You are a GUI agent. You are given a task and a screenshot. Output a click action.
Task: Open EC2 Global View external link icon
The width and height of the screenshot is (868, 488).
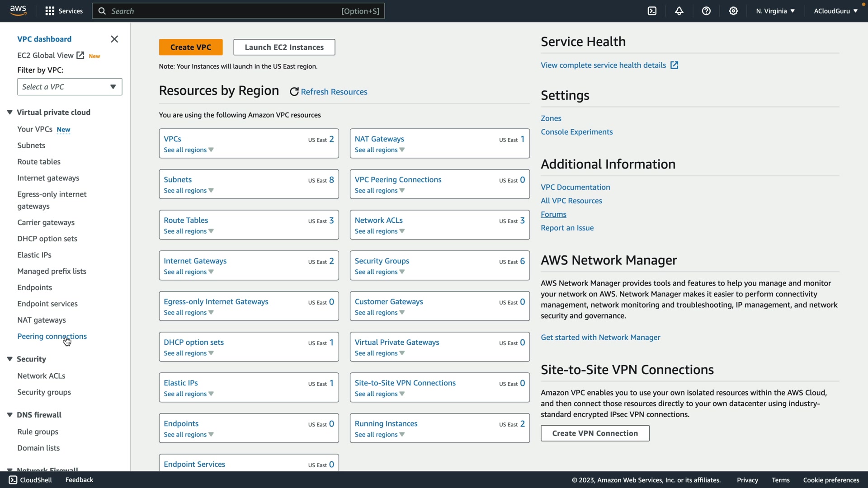point(80,55)
